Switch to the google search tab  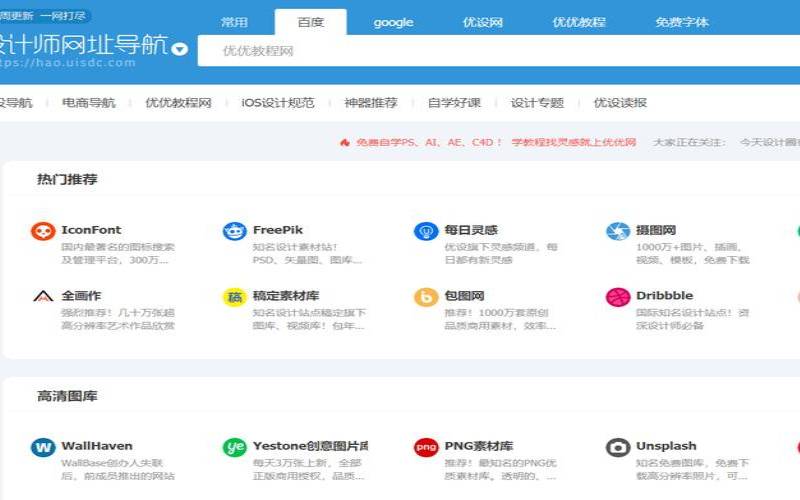coord(393,22)
